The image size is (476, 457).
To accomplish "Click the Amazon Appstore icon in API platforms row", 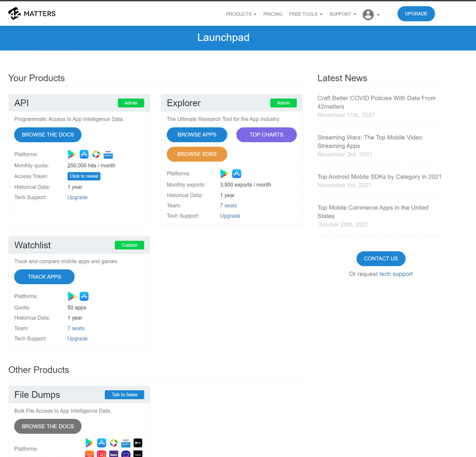I will 108,155.
